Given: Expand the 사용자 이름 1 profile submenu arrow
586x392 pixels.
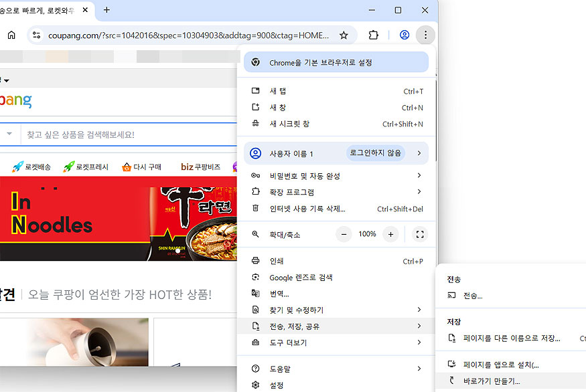Looking at the screenshot, I should (419, 153).
